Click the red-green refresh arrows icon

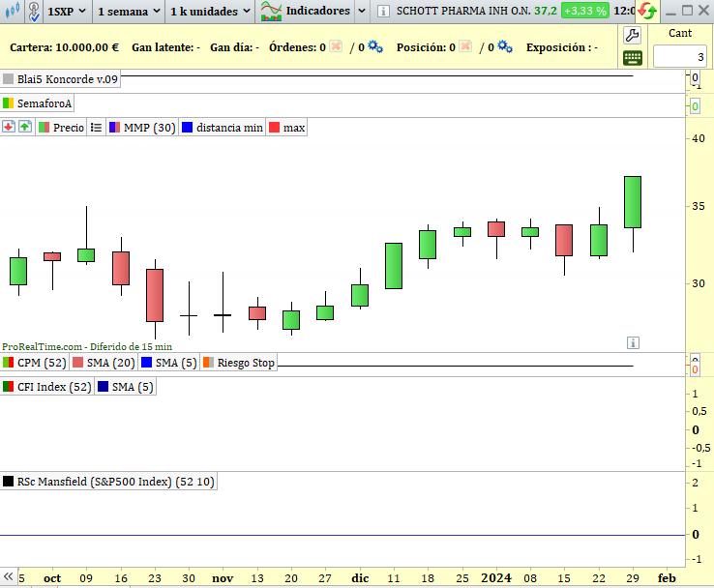click(647, 11)
